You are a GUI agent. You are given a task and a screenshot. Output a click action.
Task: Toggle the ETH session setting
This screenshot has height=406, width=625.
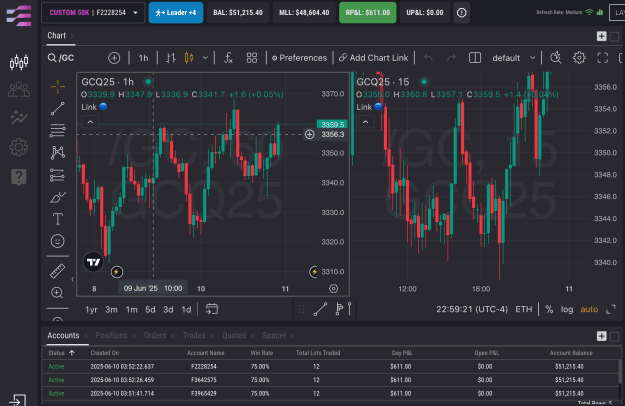(523, 309)
